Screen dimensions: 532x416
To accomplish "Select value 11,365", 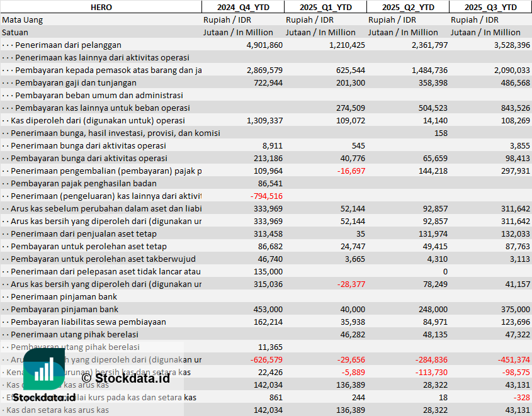I will click(x=270, y=347).
